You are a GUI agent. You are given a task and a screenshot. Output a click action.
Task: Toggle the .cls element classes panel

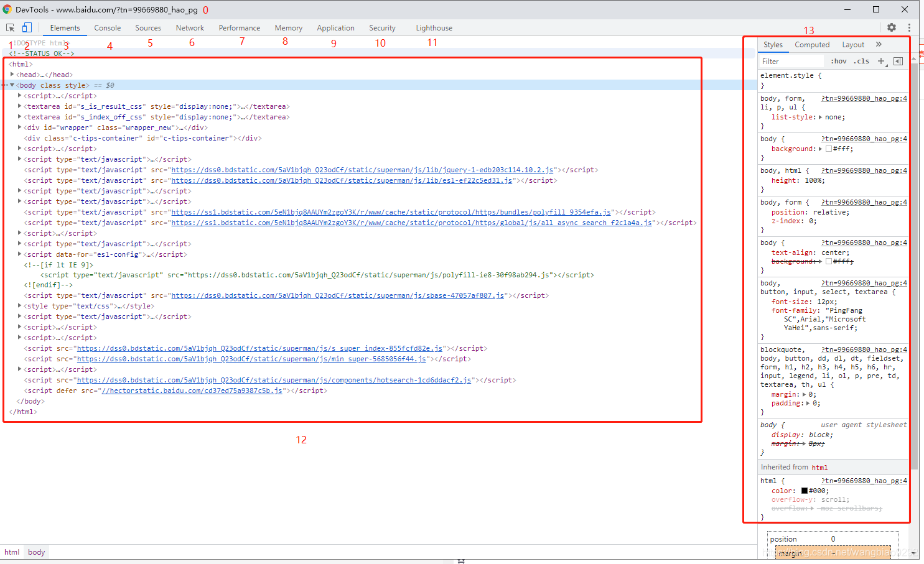click(862, 61)
